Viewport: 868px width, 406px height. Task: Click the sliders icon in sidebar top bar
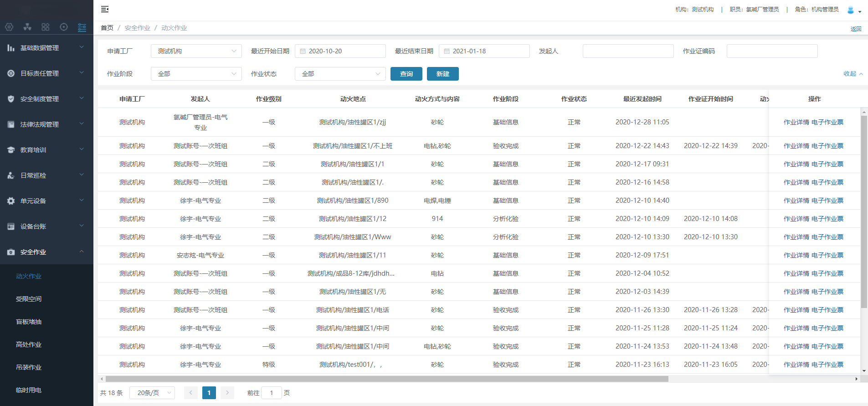pos(82,27)
